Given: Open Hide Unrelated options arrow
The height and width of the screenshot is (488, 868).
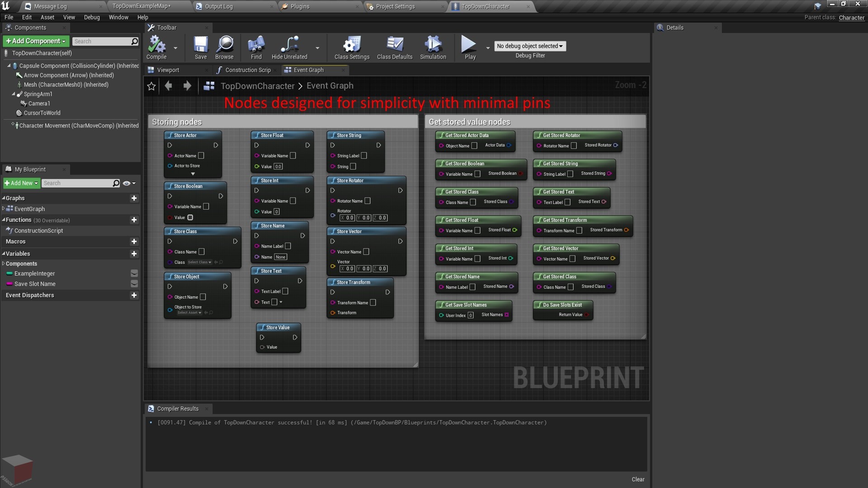Looking at the screenshot, I should pos(317,47).
